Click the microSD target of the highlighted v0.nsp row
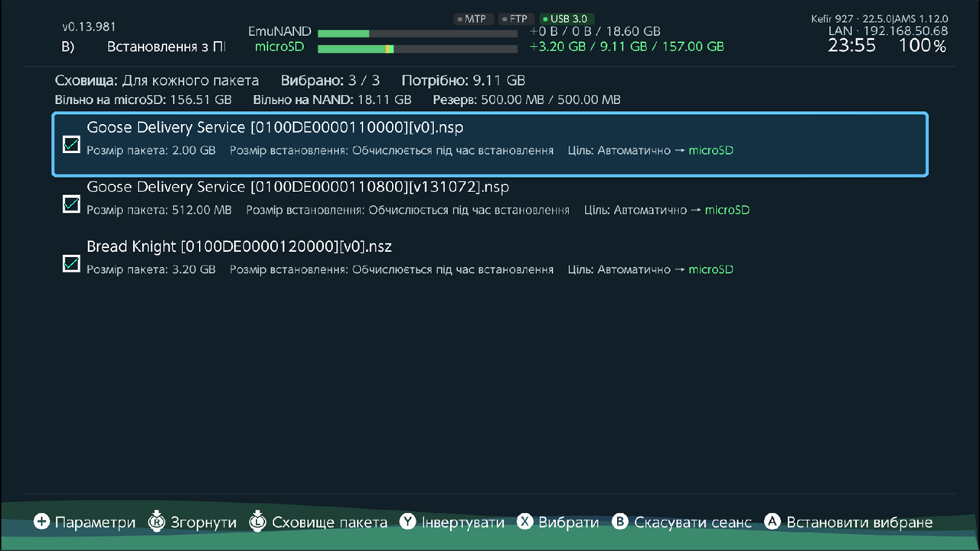This screenshot has height=551, width=980. pyautogui.click(x=710, y=150)
